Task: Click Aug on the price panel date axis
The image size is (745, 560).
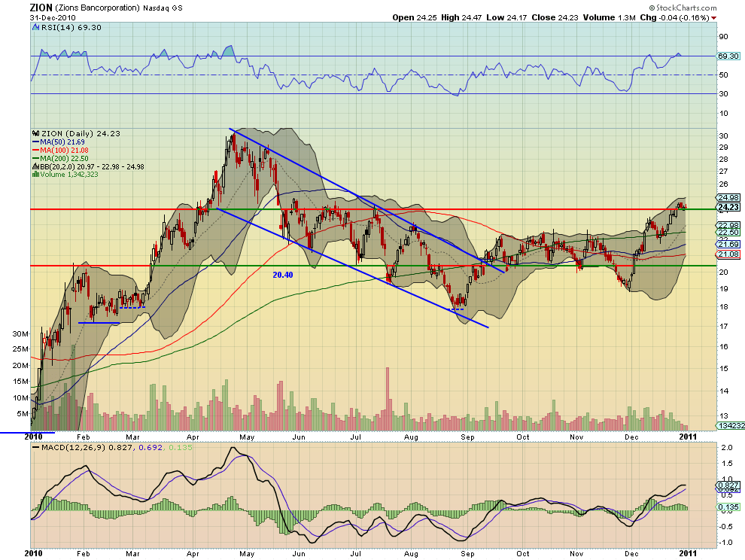Action: (411, 437)
